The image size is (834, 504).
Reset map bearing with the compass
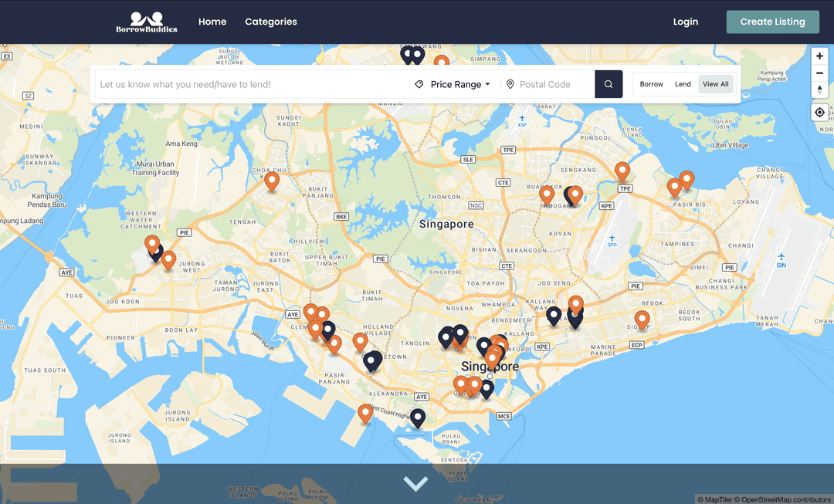pos(819,90)
